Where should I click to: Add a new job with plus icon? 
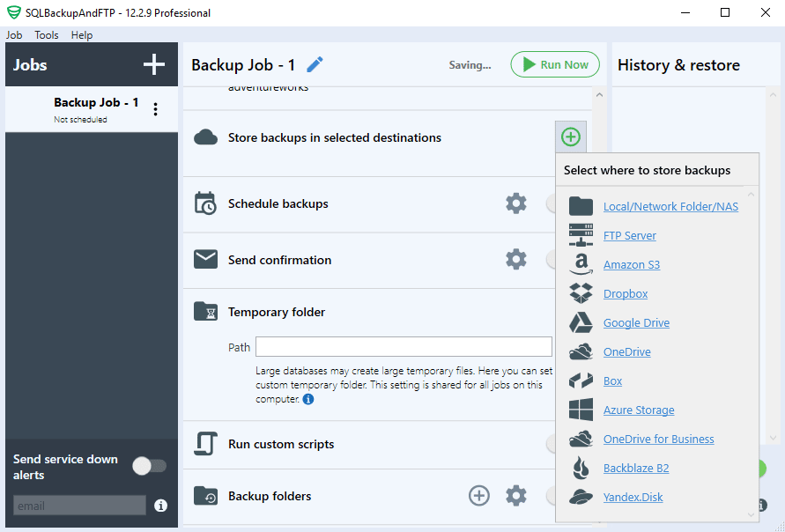(x=153, y=64)
